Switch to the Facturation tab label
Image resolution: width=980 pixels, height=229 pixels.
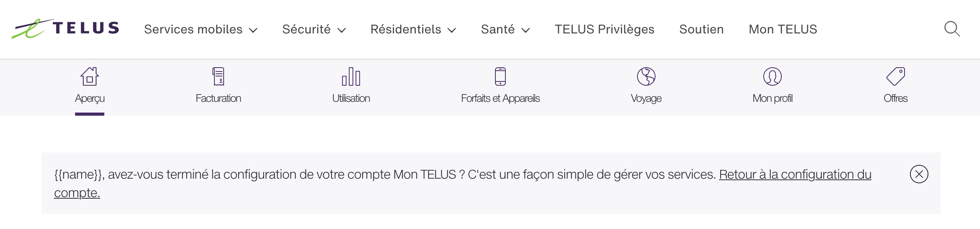(218, 98)
